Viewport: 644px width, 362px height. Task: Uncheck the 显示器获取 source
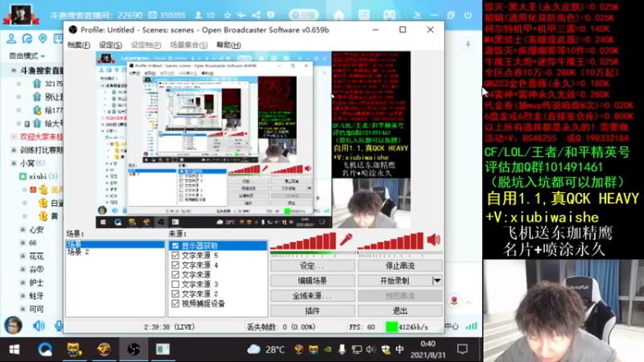(x=175, y=246)
